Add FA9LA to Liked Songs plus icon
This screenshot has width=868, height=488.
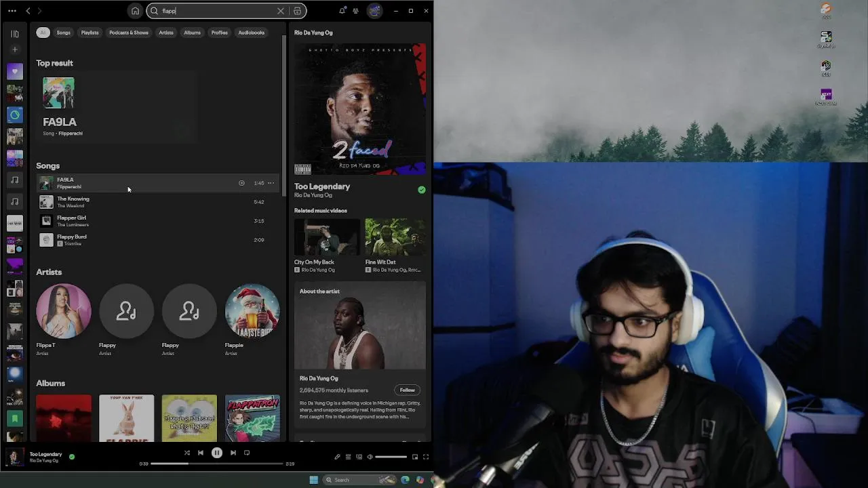tap(241, 183)
